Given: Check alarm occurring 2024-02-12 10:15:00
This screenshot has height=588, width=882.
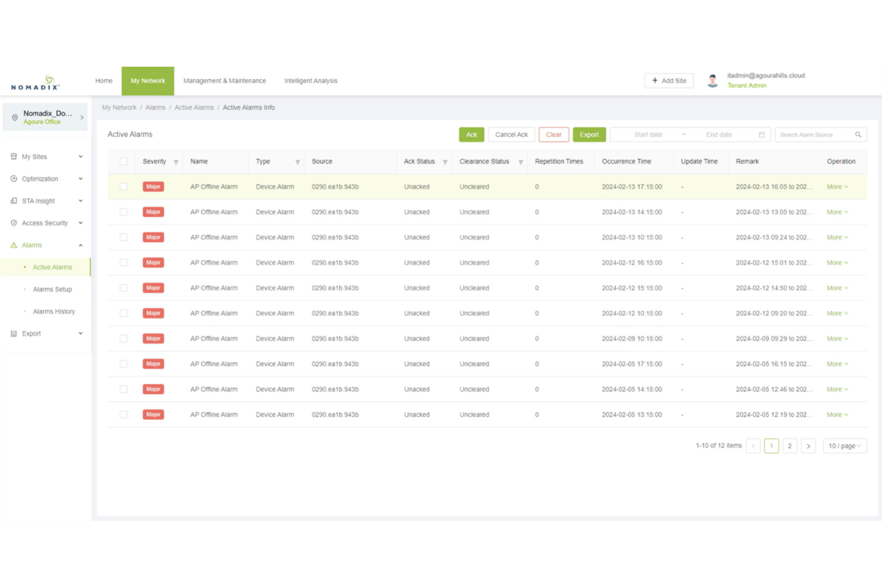Looking at the screenshot, I should point(123,313).
